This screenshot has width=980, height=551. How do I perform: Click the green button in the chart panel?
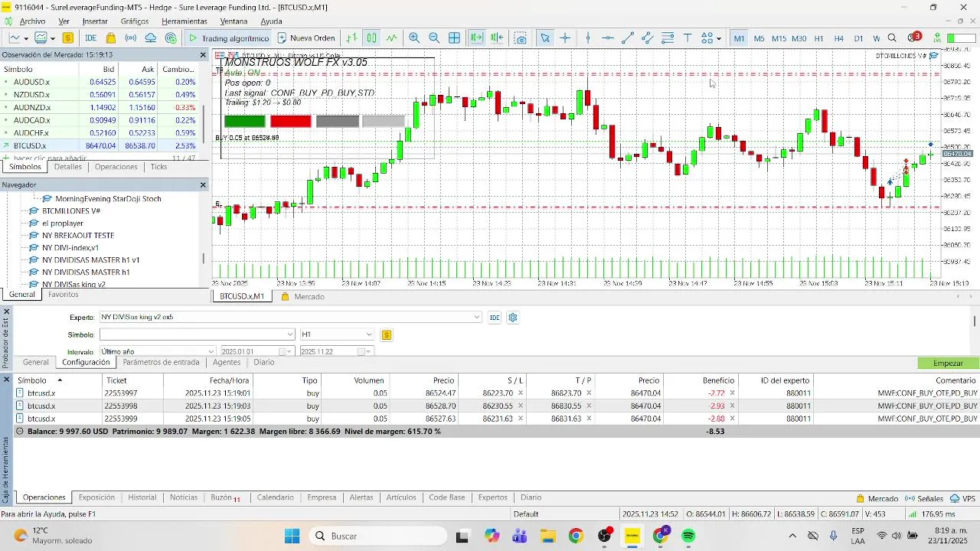[245, 121]
